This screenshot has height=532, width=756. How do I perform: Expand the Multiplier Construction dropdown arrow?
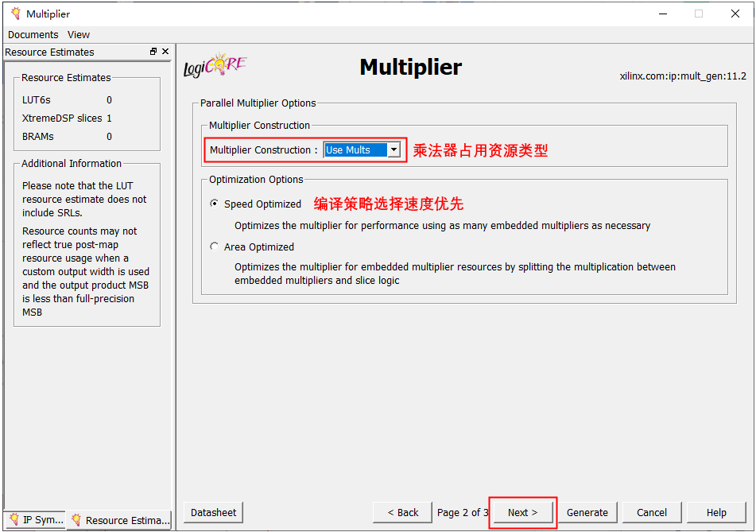point(393,150)
